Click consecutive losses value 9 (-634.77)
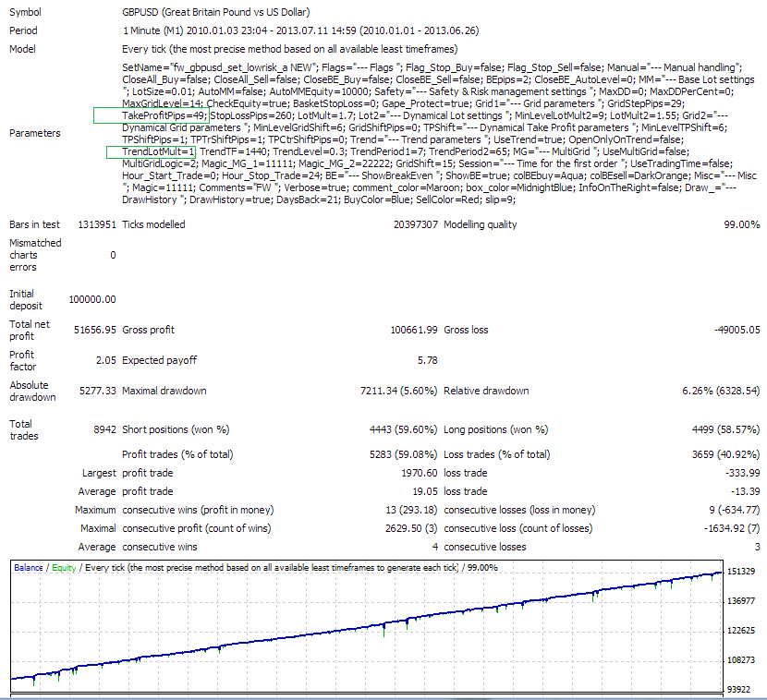The image size is (767, 700). tap(735, 510)
